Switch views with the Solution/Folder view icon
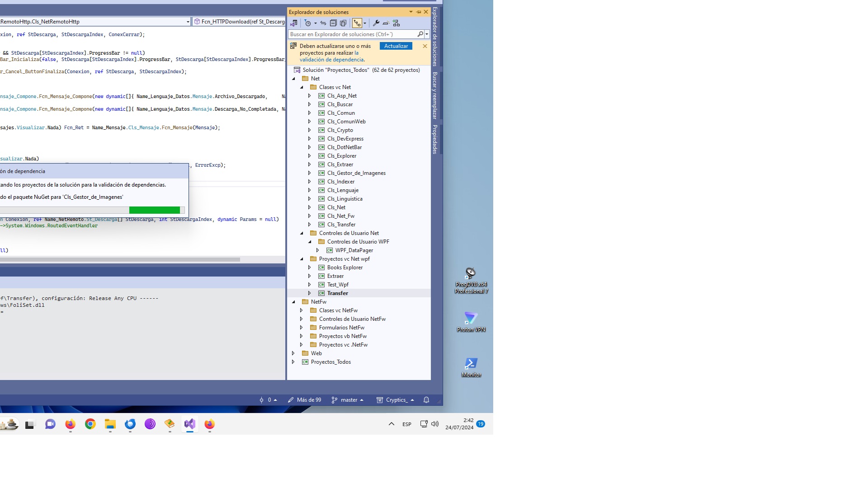 (294, 23)
